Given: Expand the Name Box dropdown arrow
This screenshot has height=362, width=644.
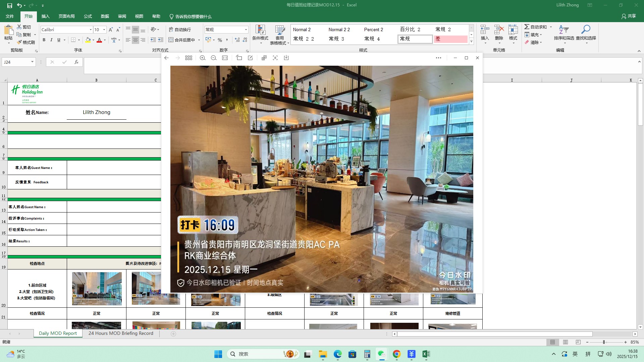Looking at the screenshot, I should pyautogui.click(x=32, y=62).
